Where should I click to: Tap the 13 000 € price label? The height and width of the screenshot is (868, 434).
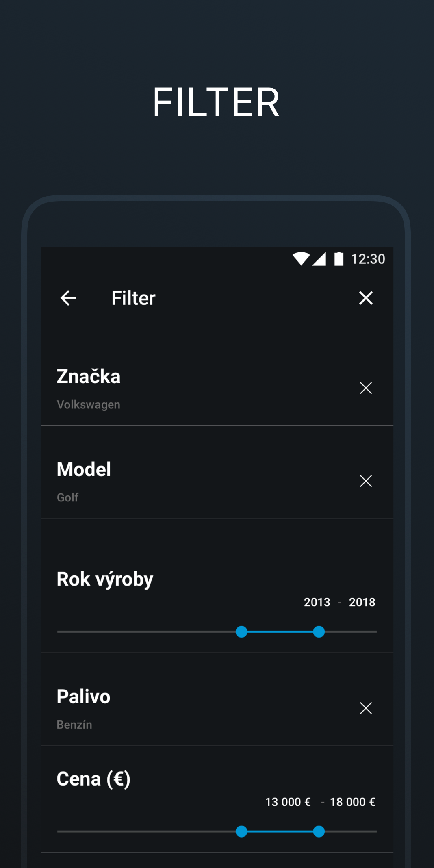288,802
